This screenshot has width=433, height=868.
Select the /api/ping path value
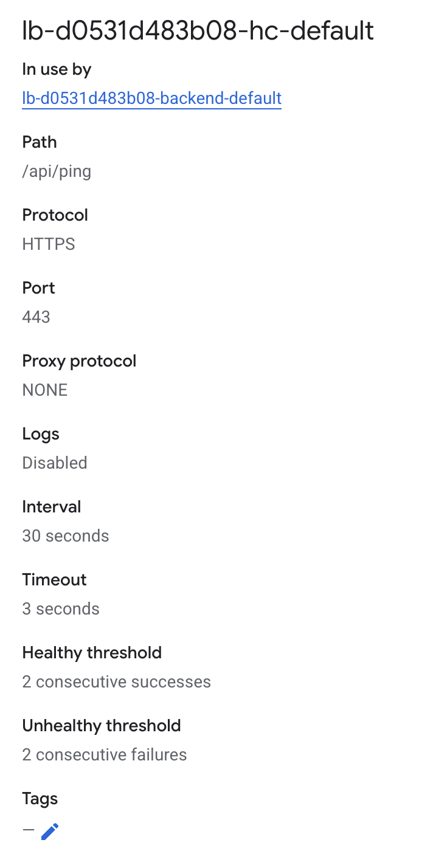click(x=57, y=171)
